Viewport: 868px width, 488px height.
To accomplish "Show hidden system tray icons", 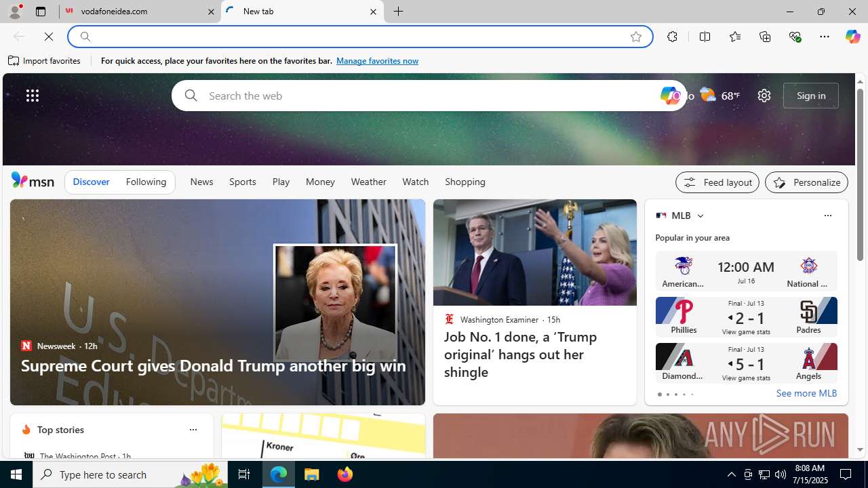I will point(731,474).
